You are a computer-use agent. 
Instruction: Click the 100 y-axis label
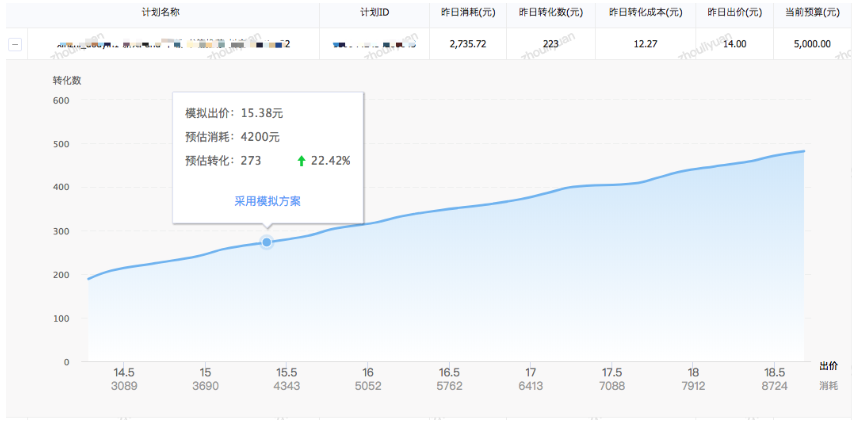tap(61, 318)
